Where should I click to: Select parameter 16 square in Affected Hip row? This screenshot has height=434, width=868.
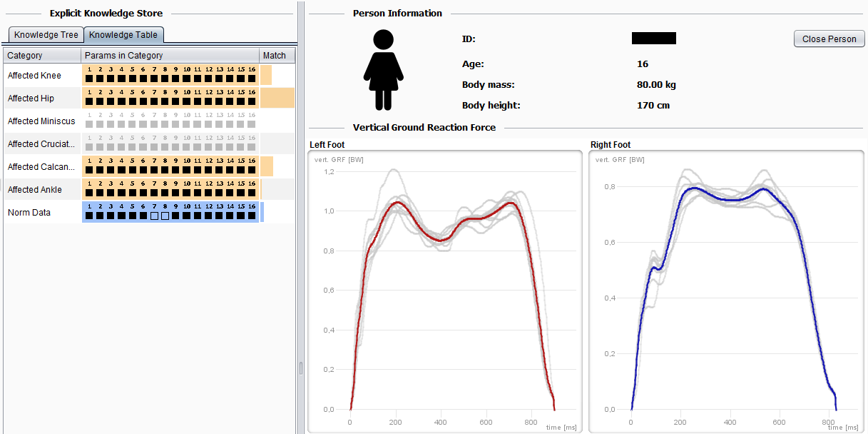coord(251,101)
